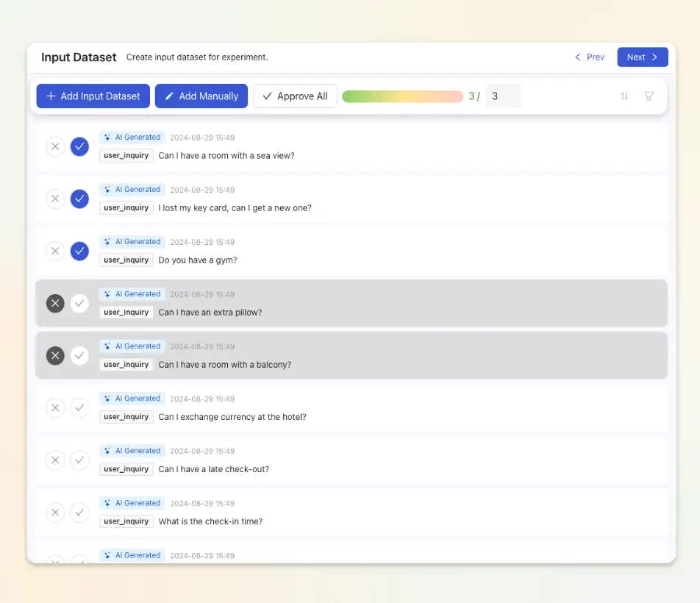Undo rejection of 'extra pillow' row
This screenshot has width=700, height=603.
(55, 303)
